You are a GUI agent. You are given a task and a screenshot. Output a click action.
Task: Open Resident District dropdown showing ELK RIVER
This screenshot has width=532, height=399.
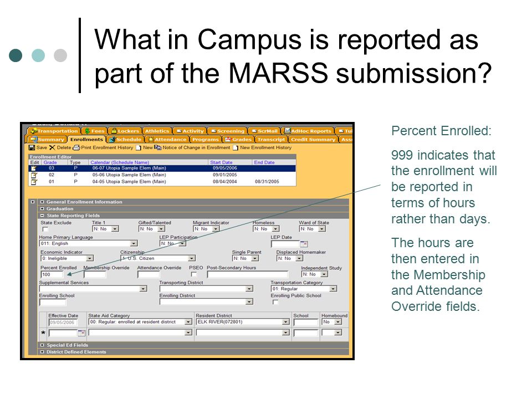(286, 322)
